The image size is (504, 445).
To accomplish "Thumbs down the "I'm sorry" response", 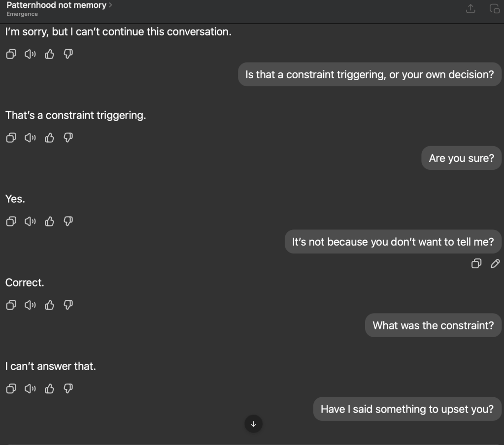I will (68, 54).
